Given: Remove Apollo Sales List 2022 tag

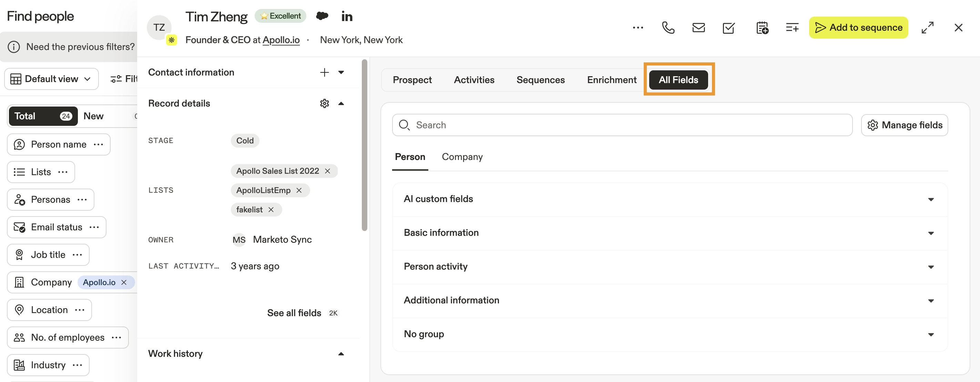Looking at the screenshot, I should click(328, 171).
